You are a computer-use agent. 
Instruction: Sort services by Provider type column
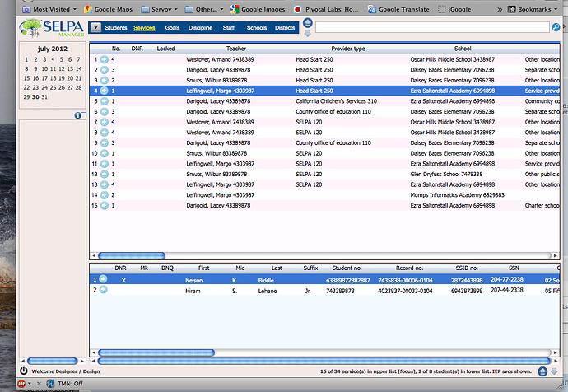[347, 49]
